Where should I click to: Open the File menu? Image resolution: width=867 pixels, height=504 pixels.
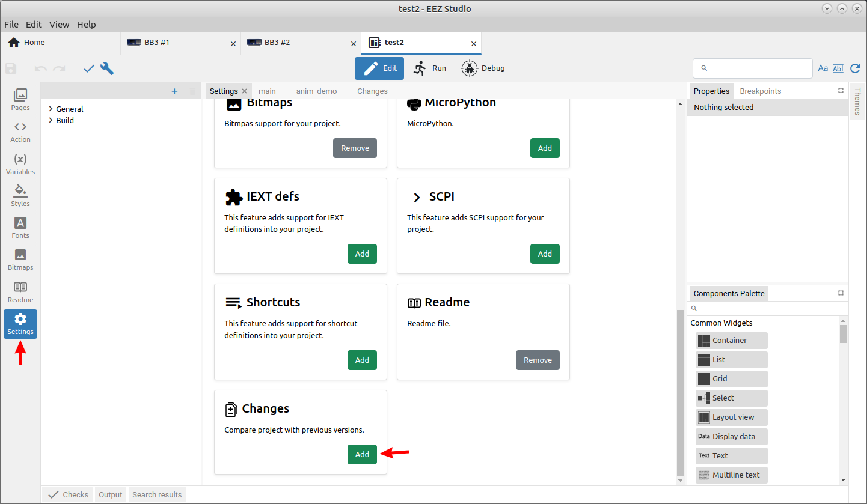tap(11, 25)
